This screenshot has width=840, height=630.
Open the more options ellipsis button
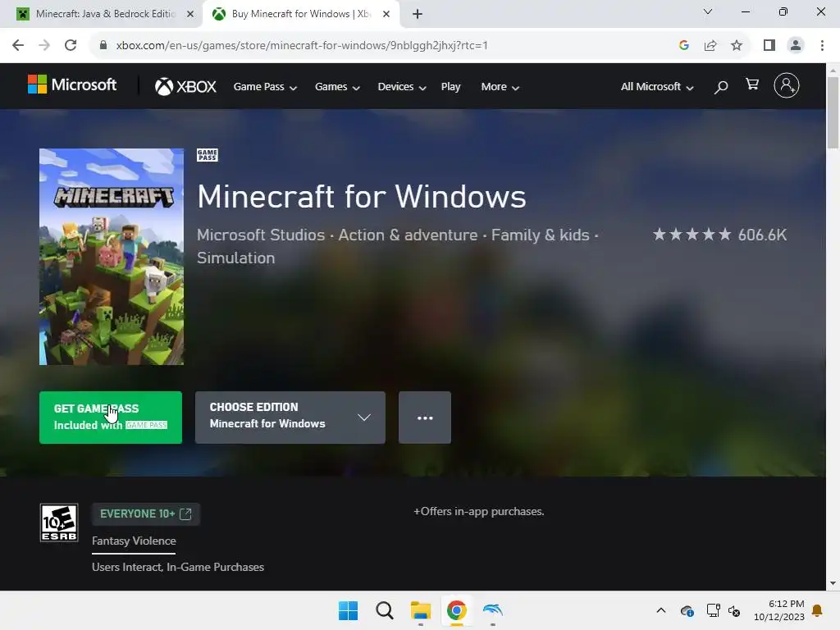coord(425,418)
